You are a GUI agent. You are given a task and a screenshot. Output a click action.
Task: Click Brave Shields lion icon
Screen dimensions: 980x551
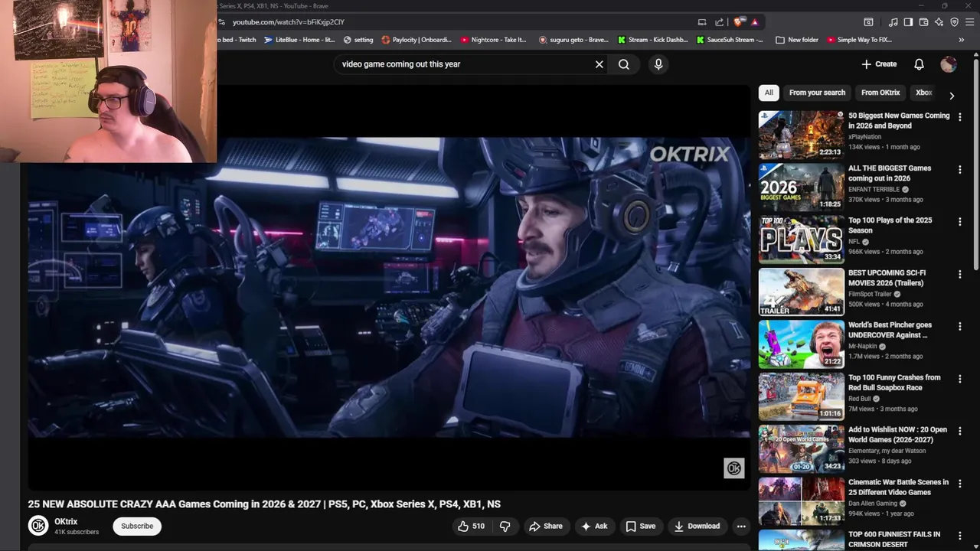[738, 22]
